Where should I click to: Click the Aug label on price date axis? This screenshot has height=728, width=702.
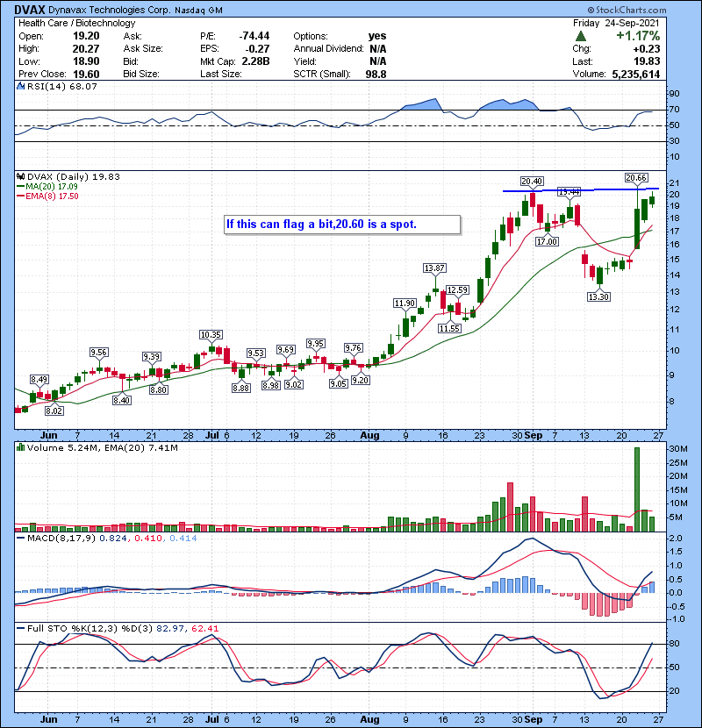point(369,434)
